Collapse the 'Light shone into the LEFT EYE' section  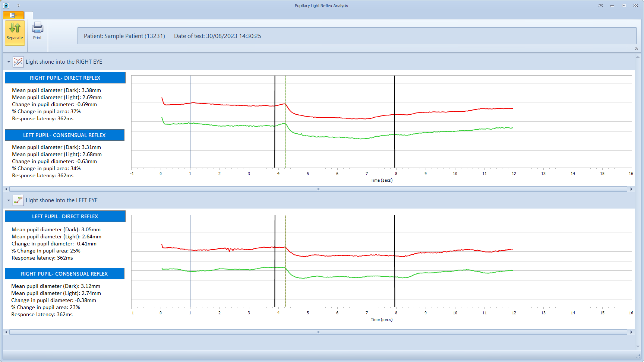9,200
